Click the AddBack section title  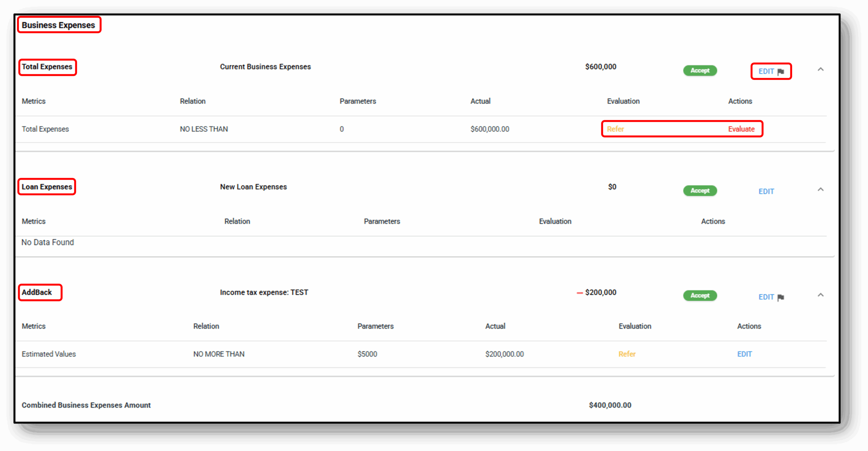(x=37, y=292)
